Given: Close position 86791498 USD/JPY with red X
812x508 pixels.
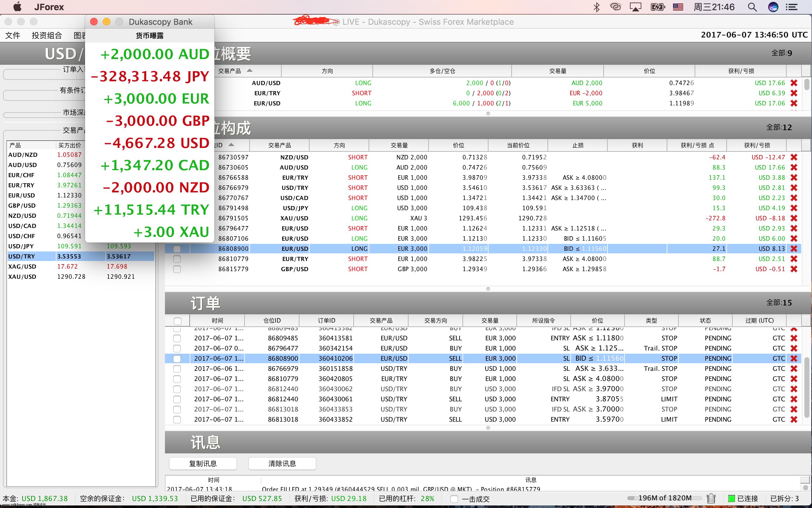Looking at the screenshot, I should tap(794, 208).
